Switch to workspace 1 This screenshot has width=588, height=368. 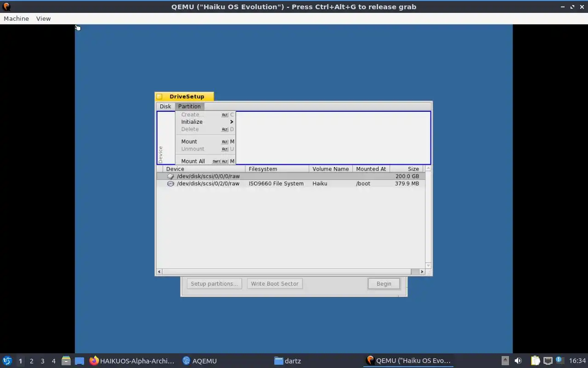[20, 361]
